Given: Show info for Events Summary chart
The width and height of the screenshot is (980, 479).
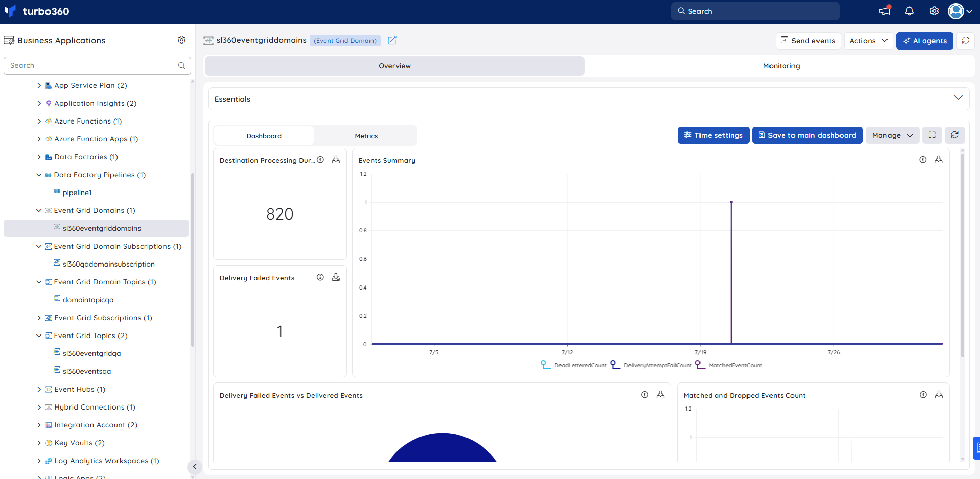Looking at the screenshot, I should (923, 160).
